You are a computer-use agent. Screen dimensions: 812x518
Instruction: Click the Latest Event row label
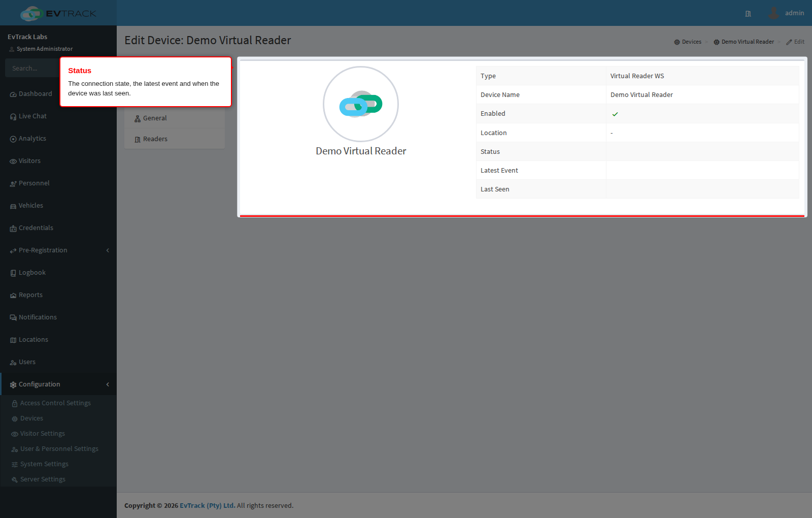click(x=499, y=171)
